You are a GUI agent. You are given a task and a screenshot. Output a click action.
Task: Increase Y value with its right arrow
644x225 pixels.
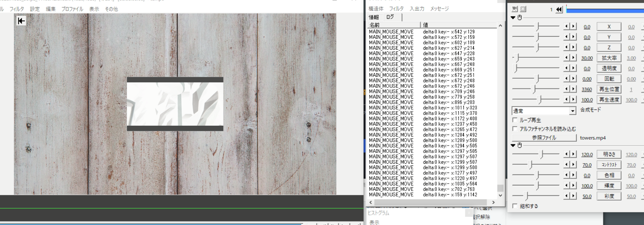click(x=573, y=37)
